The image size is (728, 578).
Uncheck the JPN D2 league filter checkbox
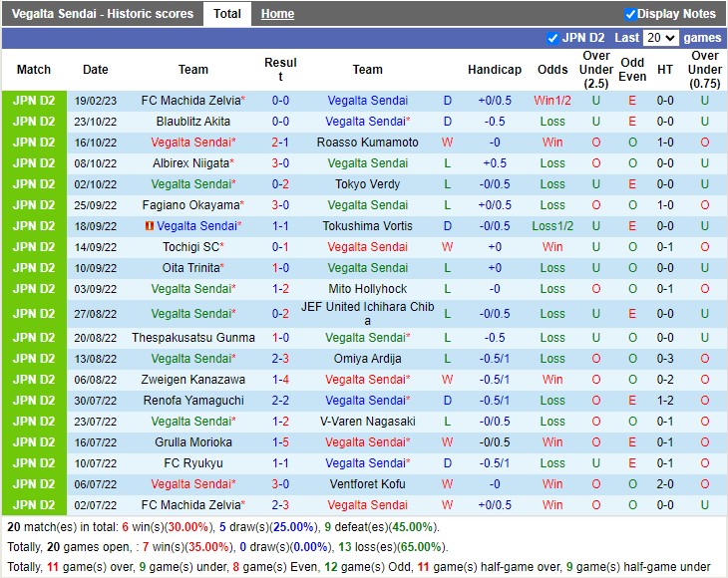[552, 38]
